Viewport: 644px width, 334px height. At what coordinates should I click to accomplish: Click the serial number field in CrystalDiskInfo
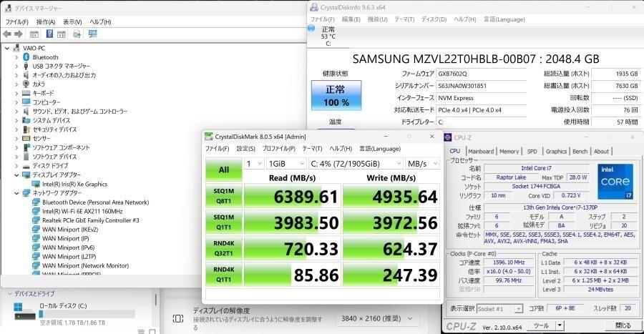pyautogui.click(x=481, y=86)
